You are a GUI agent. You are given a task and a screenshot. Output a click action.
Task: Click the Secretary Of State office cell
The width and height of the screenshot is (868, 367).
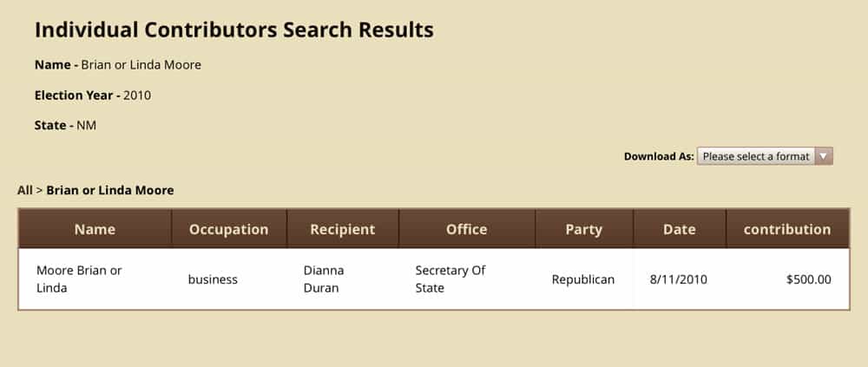(x=450, y=279)
